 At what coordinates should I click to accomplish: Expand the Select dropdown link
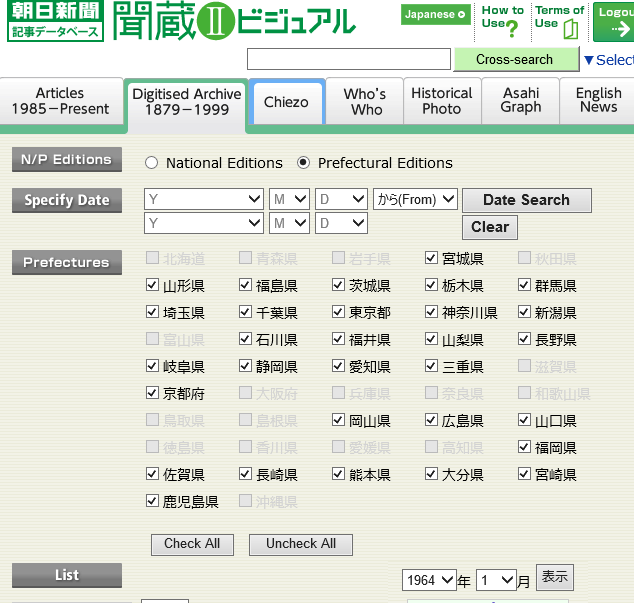(608, 60)
